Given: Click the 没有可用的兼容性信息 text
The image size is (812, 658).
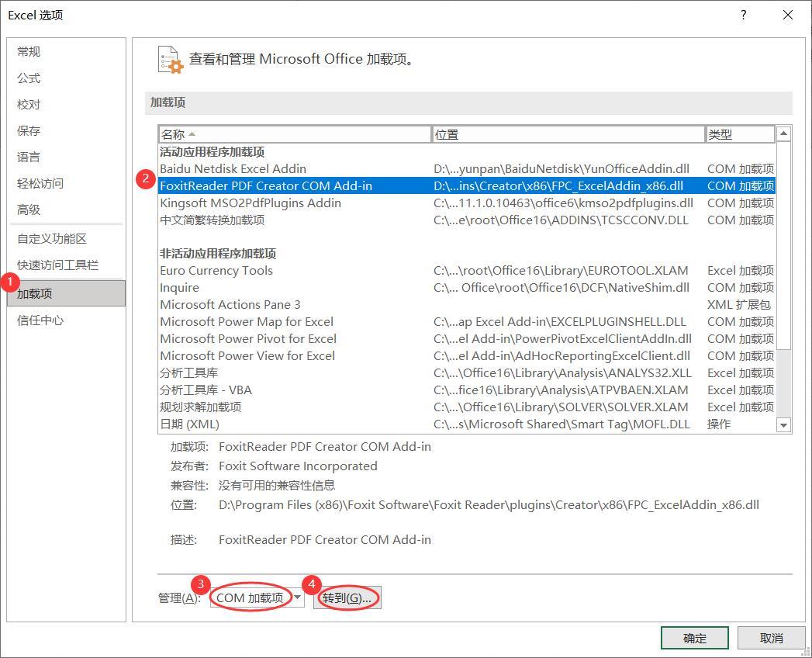Looking at the screenshot, I should [x=277, y=486].
